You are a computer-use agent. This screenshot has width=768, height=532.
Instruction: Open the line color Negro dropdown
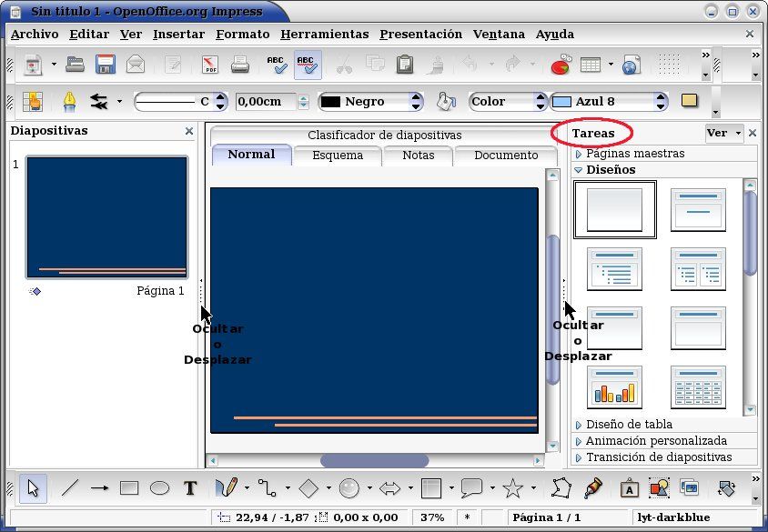417,102
